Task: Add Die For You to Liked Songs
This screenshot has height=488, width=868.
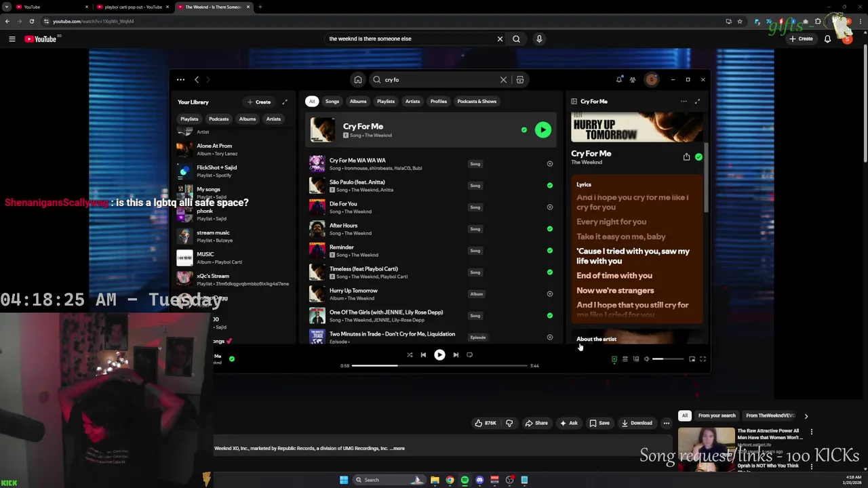Action: pos(550,207)
